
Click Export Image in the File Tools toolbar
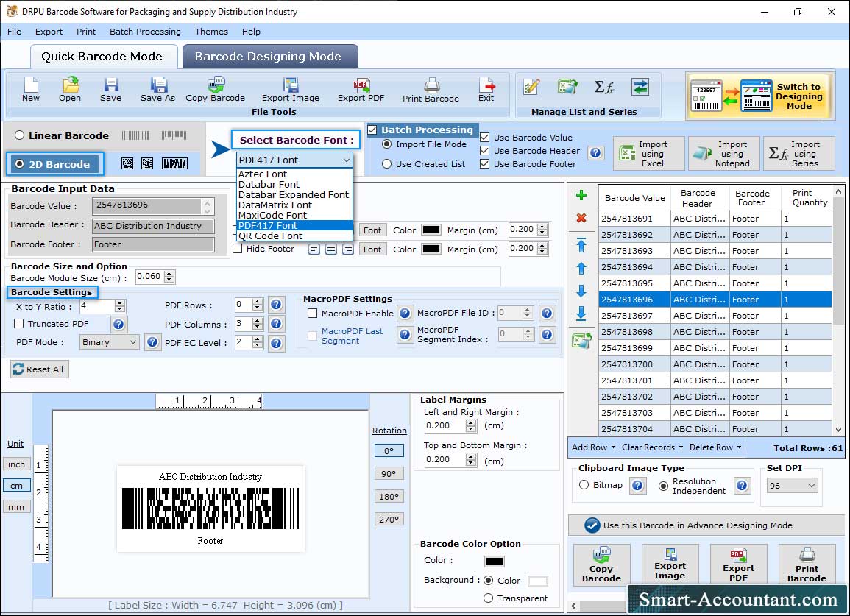point(291,90)
